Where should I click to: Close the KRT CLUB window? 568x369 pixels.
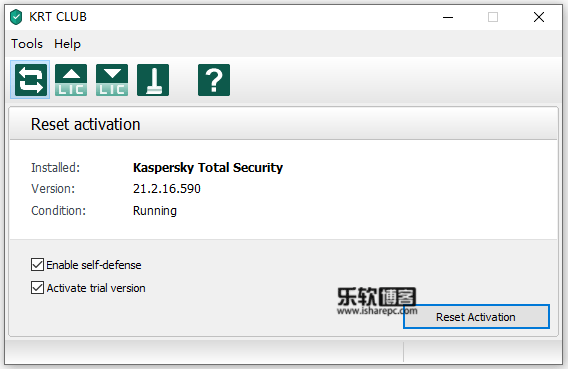click(x=539, y=17)
